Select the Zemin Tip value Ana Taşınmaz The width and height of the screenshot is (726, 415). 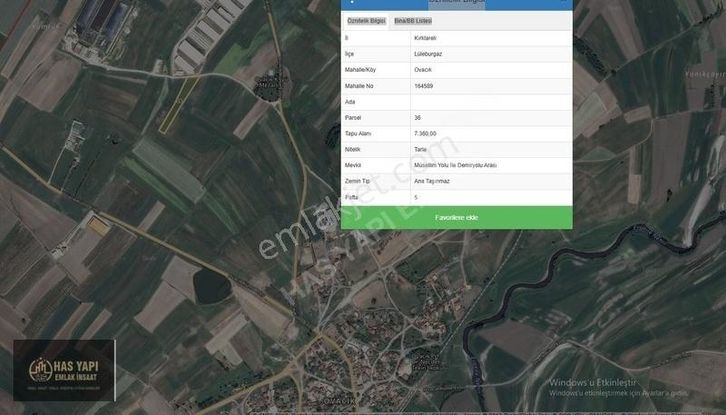coord(432,181)
